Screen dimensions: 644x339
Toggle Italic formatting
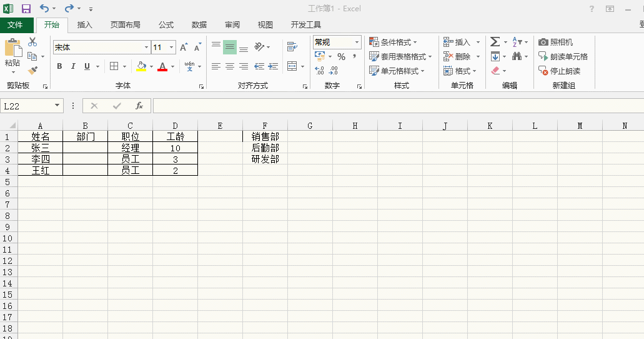(x=73, y=66)
